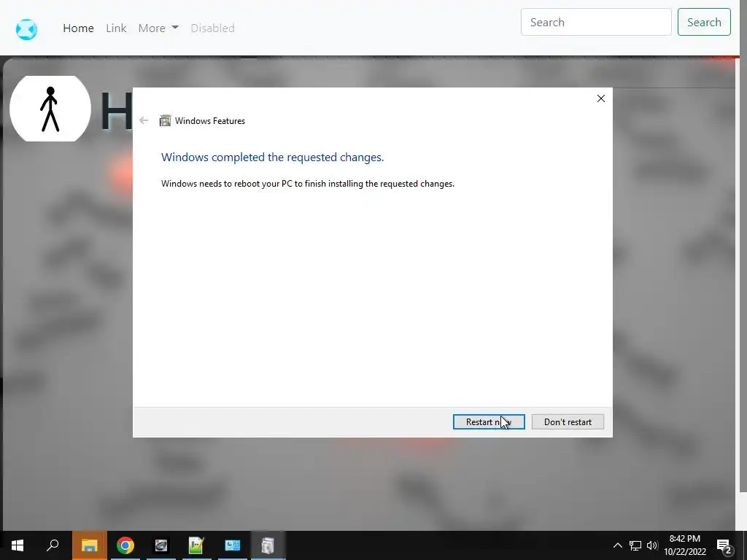This screenshot has height=560, width=747.
Task: Open the clock showing 8:42 PM
Action: [x=685, y=545]
